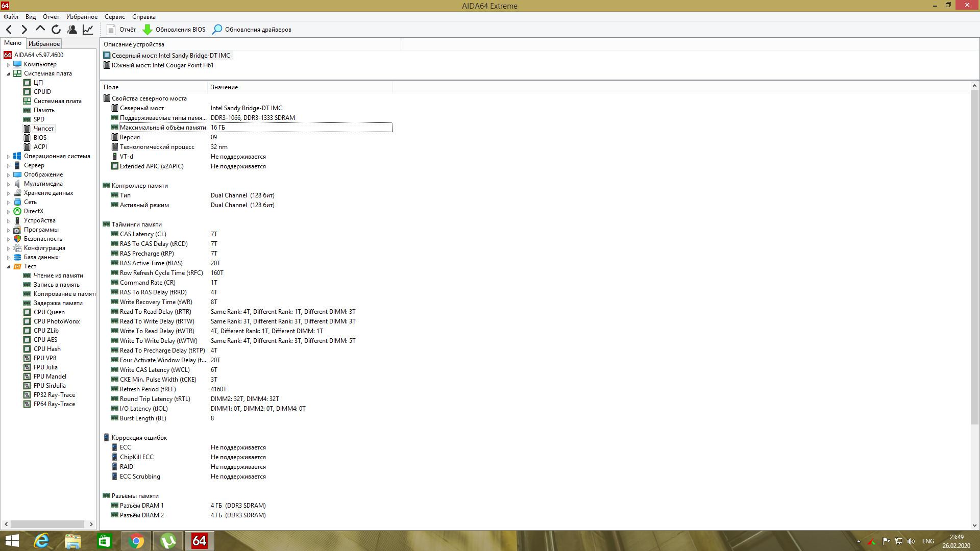Select the CPU Queen benchmark item

click(x=49, y=312)
